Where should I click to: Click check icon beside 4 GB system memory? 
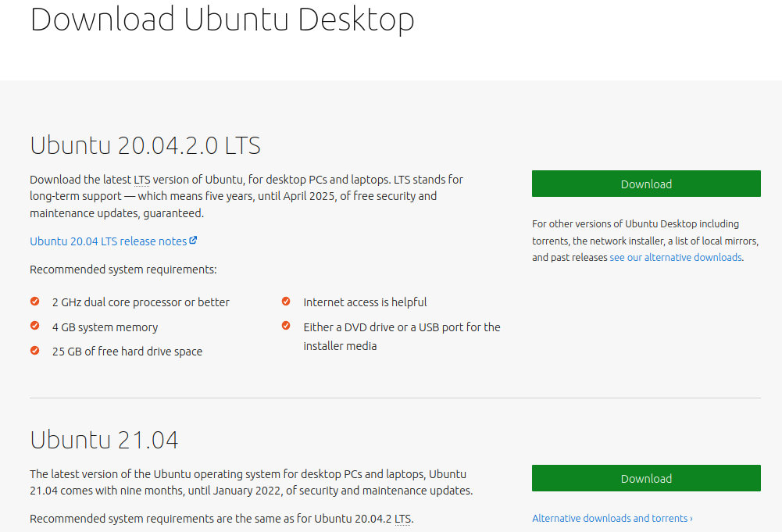click(x=35, y=326)
